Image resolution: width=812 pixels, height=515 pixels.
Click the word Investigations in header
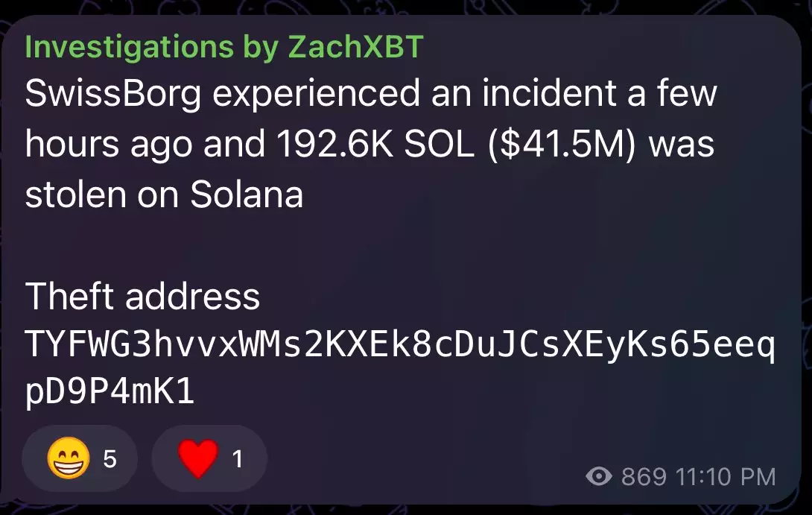130,48
